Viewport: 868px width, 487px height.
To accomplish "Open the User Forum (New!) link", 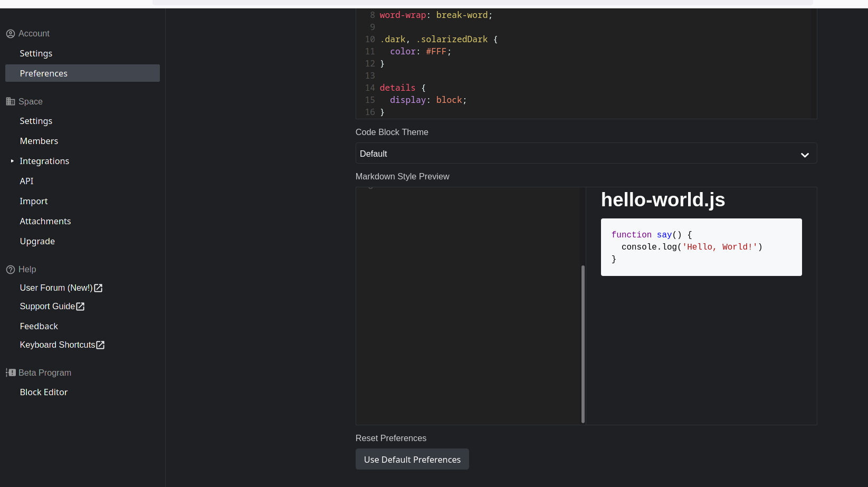I will coord(56,288).
